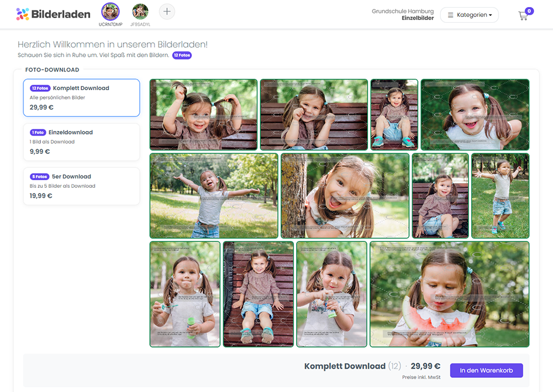
Task: Open the girl peeking behind a tree photo
Action: coord(345,195)
